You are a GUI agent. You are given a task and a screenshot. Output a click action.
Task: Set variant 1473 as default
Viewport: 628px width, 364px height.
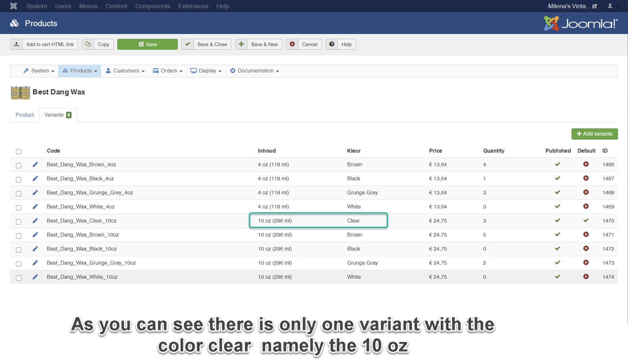tap(586, 263)
